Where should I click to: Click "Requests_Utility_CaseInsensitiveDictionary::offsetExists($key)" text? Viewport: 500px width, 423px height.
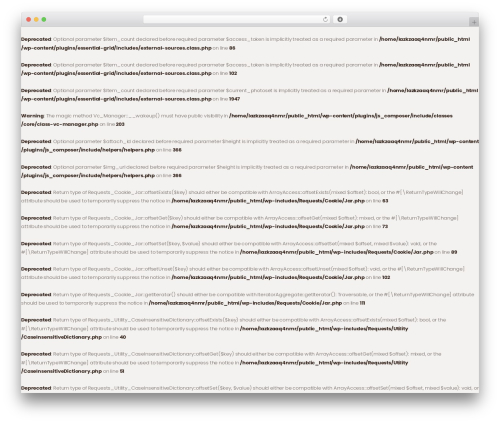(163, 320)
